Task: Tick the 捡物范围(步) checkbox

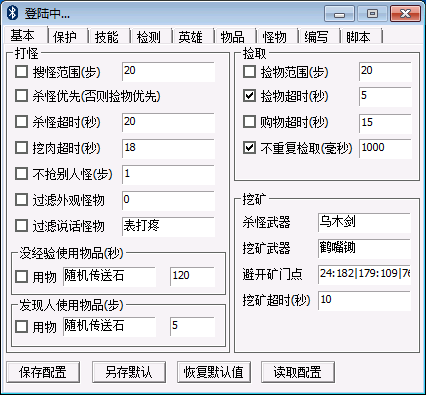Action: 250,72
